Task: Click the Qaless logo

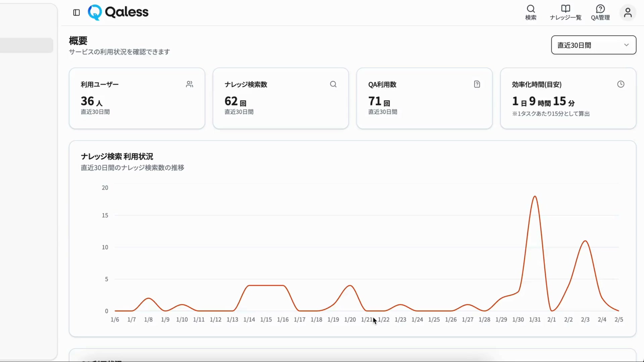Action: [118, 12]
